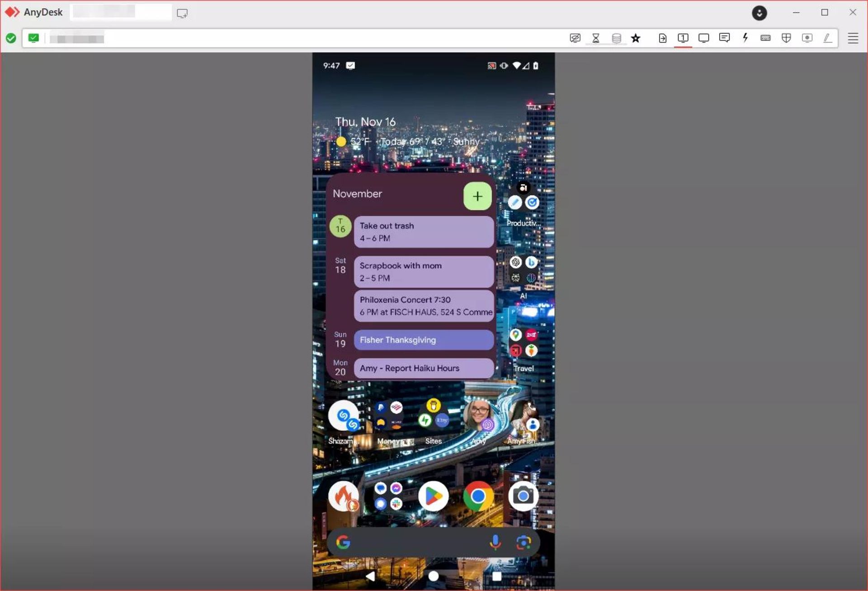Screen dimensions: 868x591
Task: Open the file transfer icon
Action: pos(662,38)
